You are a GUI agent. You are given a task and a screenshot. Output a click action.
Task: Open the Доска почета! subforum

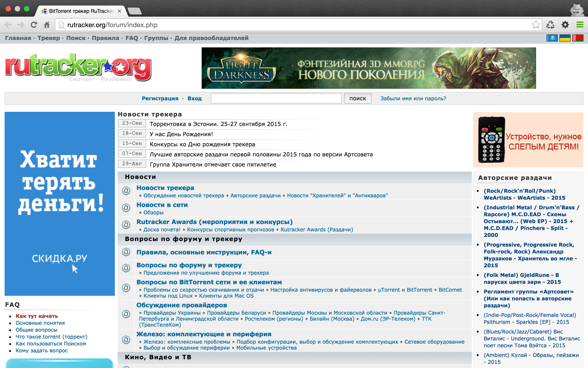(162, 230)
